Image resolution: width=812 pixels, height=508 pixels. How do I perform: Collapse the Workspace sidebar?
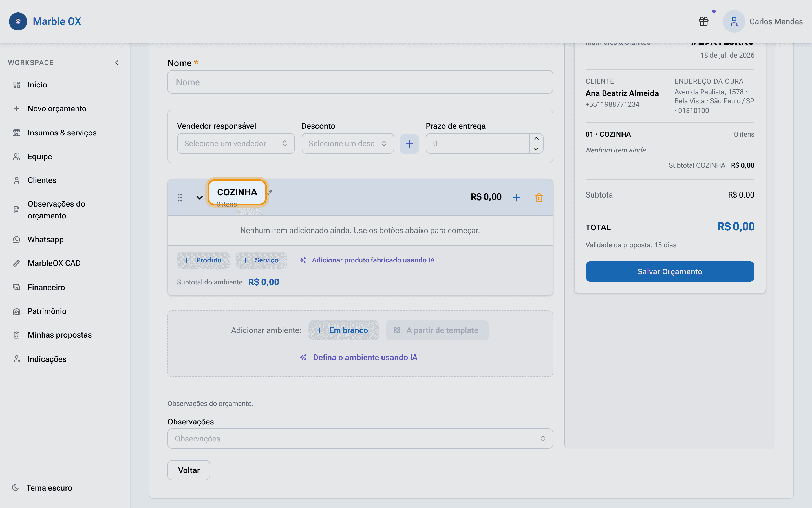pos(117,62)
